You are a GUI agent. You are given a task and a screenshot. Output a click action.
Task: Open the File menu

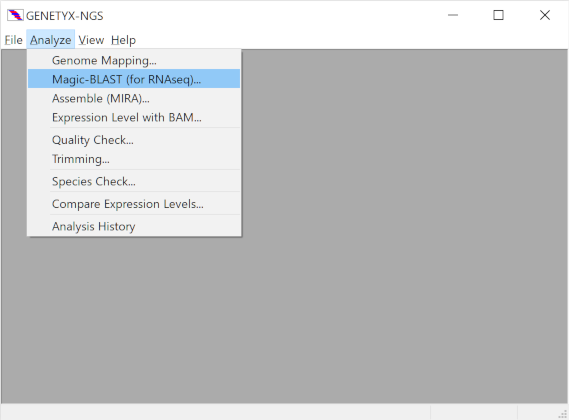(13, 40)
